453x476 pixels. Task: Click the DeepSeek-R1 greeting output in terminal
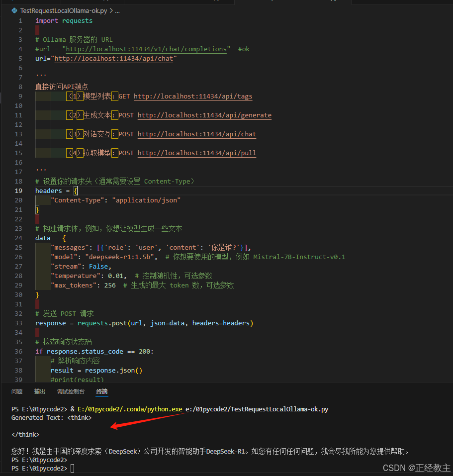210,452
